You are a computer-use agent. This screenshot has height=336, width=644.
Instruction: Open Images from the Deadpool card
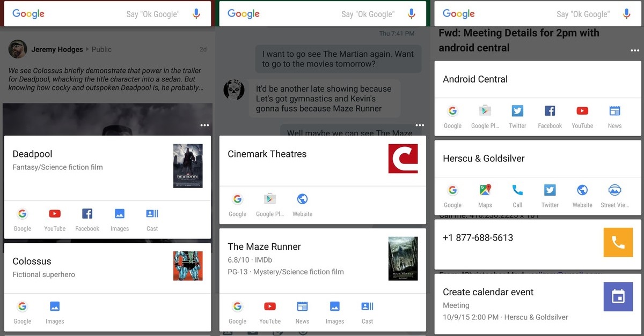click(x=120, y=220)
